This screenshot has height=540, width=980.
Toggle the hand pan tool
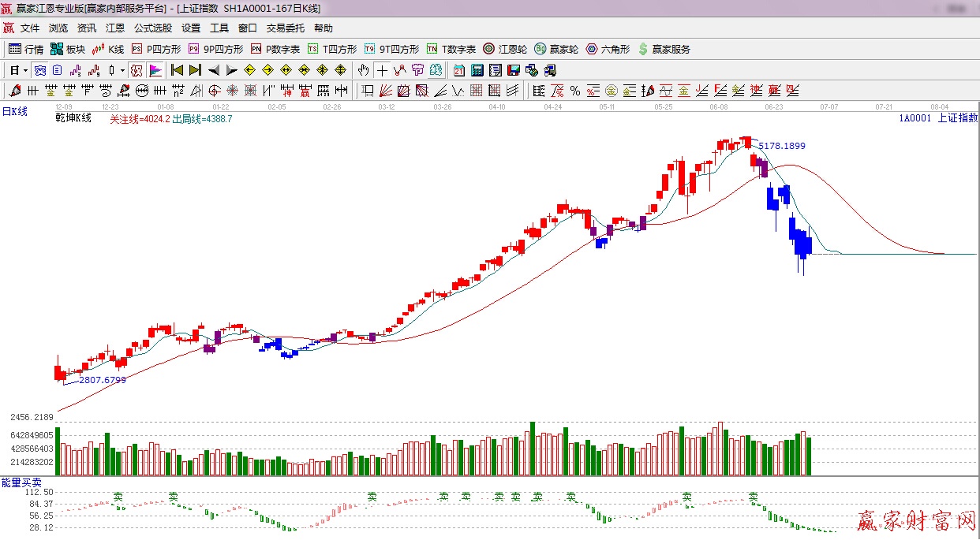[363, 70]
